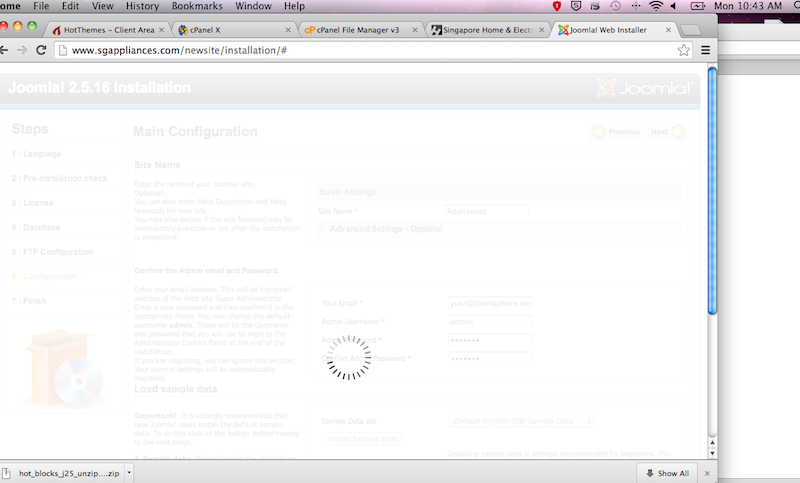Select step 4 : Database
This screenshot has width=800, height=483.
point(36,227)
